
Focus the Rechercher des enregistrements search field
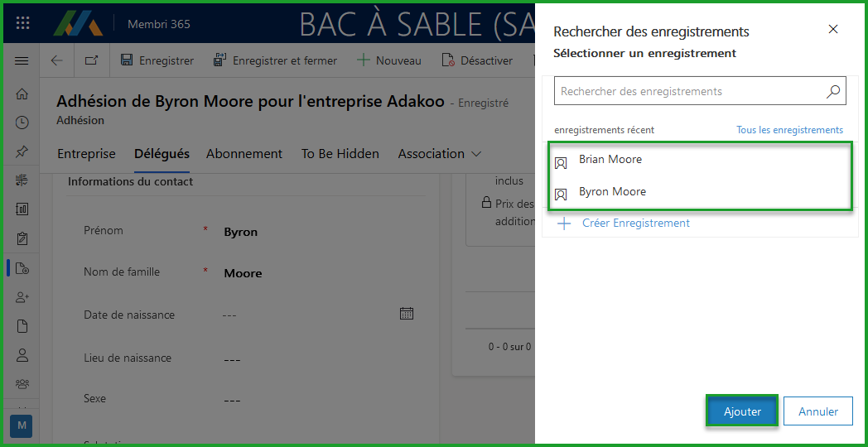687,92
